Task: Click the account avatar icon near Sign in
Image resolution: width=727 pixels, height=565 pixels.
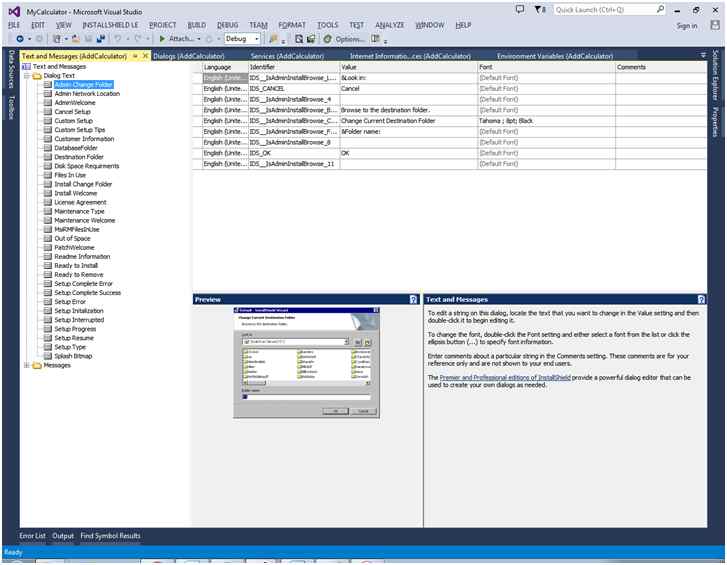Action: (x=715, y=25)
